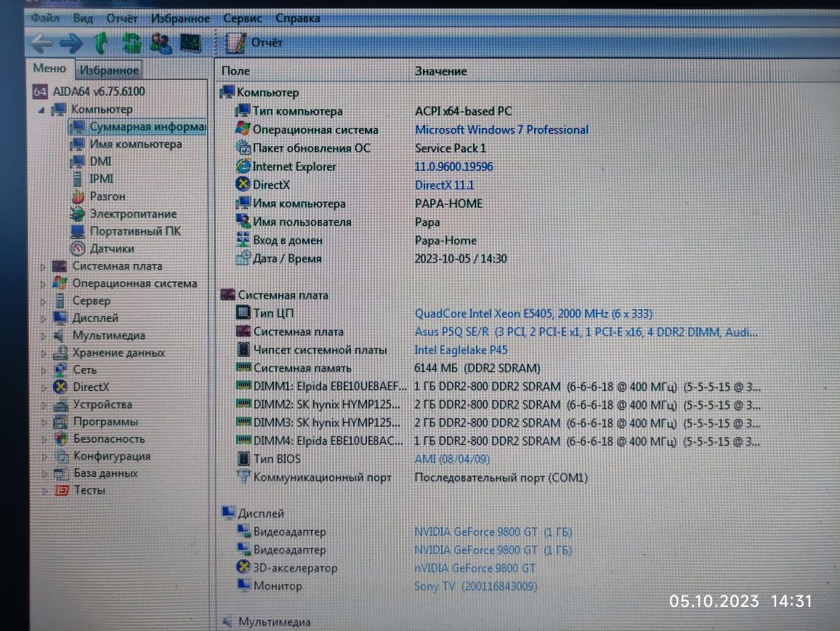The width and height of the screenshot is (840, 631).
Task: Open the Файл menu
Action: (x=45, y=18)
